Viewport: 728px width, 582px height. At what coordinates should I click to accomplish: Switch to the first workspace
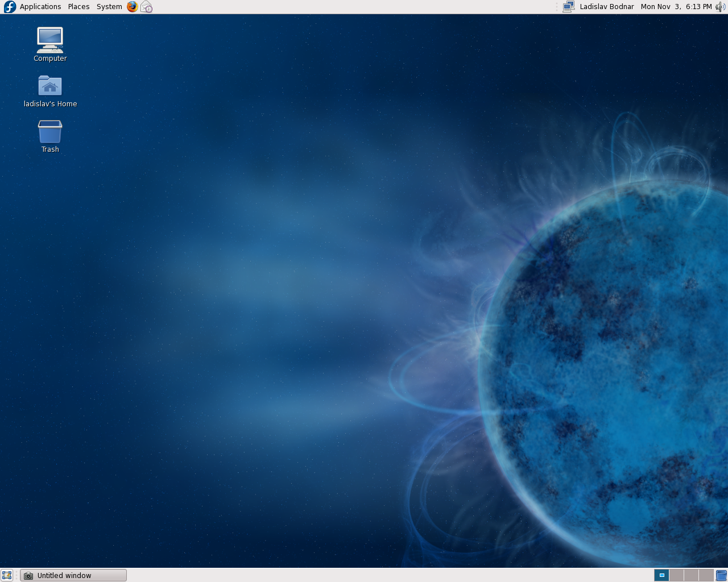[661, 575]
